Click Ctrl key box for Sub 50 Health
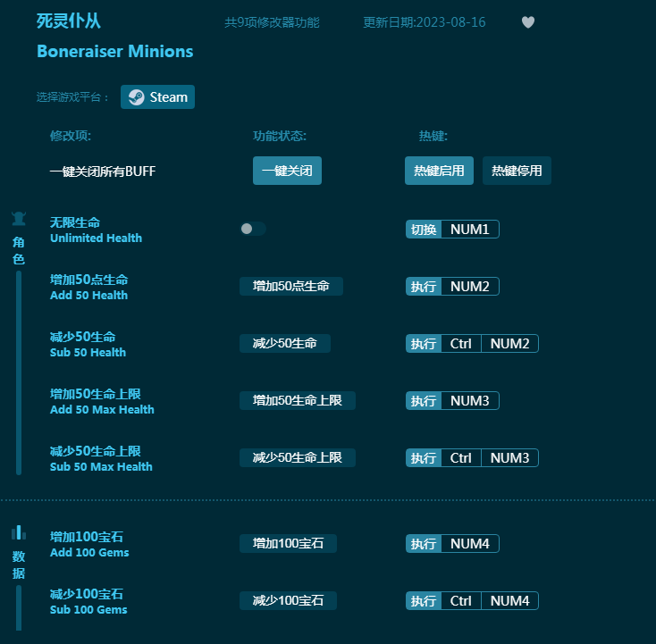Image resolution: width=656 pixels, height=644 pixels. (x=460, y=344)
